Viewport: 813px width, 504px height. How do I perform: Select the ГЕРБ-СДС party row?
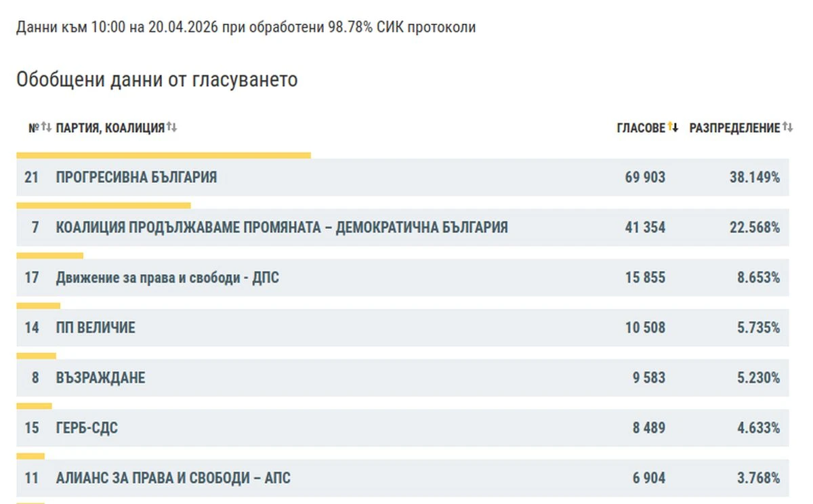click(x=402, y=428)
